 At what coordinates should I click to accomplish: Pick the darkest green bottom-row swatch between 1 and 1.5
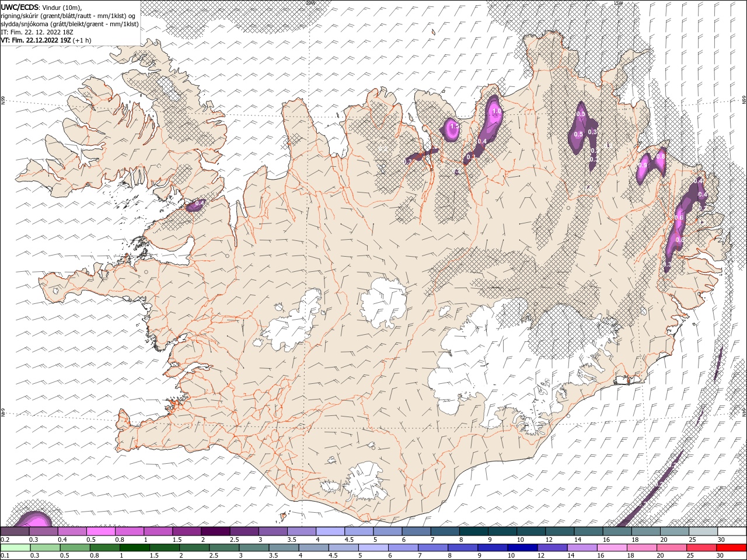click(134, 548)
